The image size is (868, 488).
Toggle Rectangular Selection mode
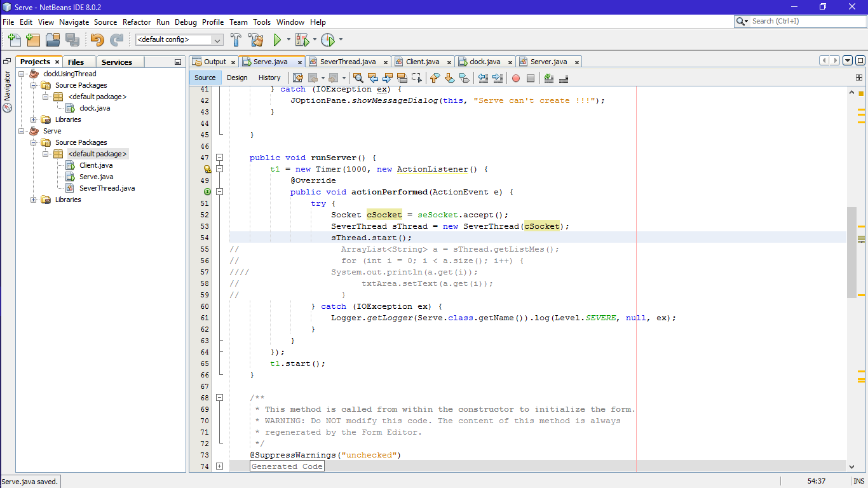coord(416,78)
